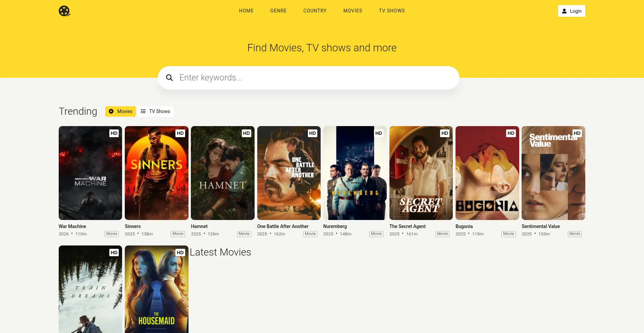Open the War Machine poster
Viewport: 644px width, 333px height.
(90, 173)
